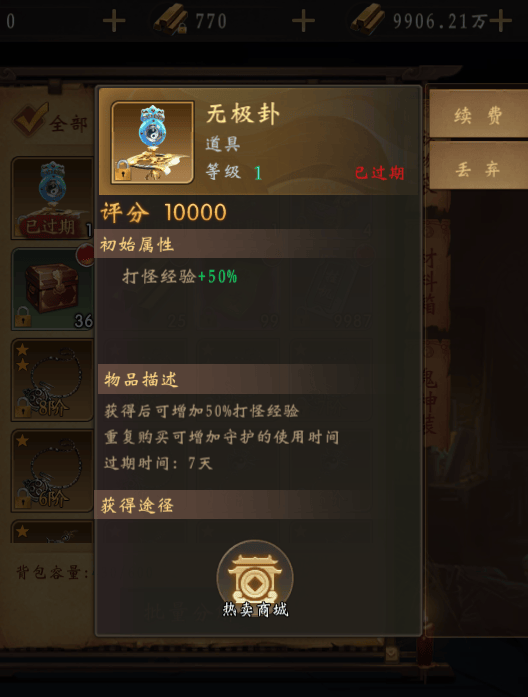Screen dimensions: 528x697
Task: Click the 续费 renew button
Action: tap(478, 116)
